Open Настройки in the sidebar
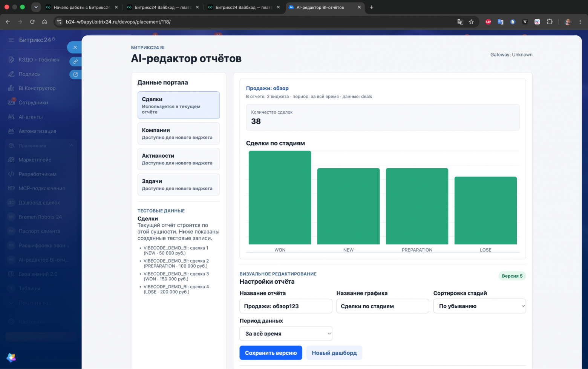Viewport: 588px width, 369px height. pyautogui.click(x=32, y=322)
